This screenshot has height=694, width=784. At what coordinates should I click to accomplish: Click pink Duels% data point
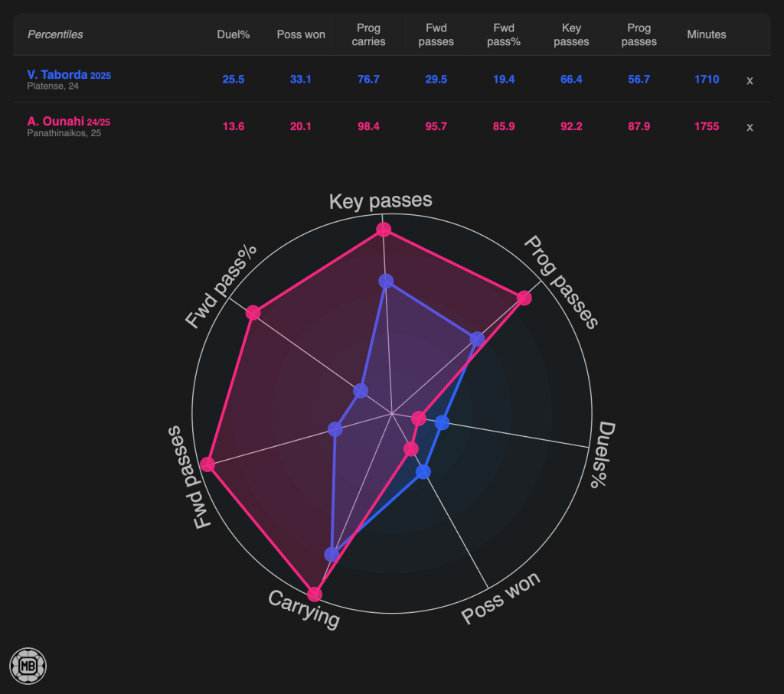419,419
